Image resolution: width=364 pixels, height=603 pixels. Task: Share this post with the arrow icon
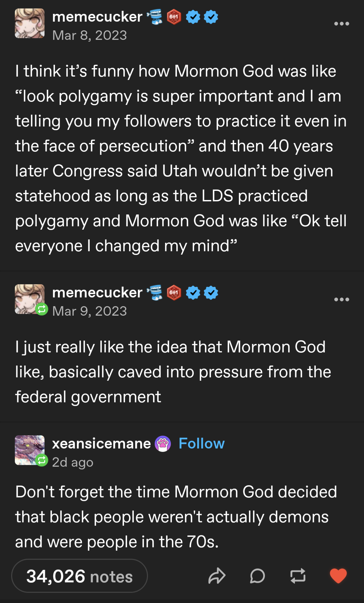[217, 576]
